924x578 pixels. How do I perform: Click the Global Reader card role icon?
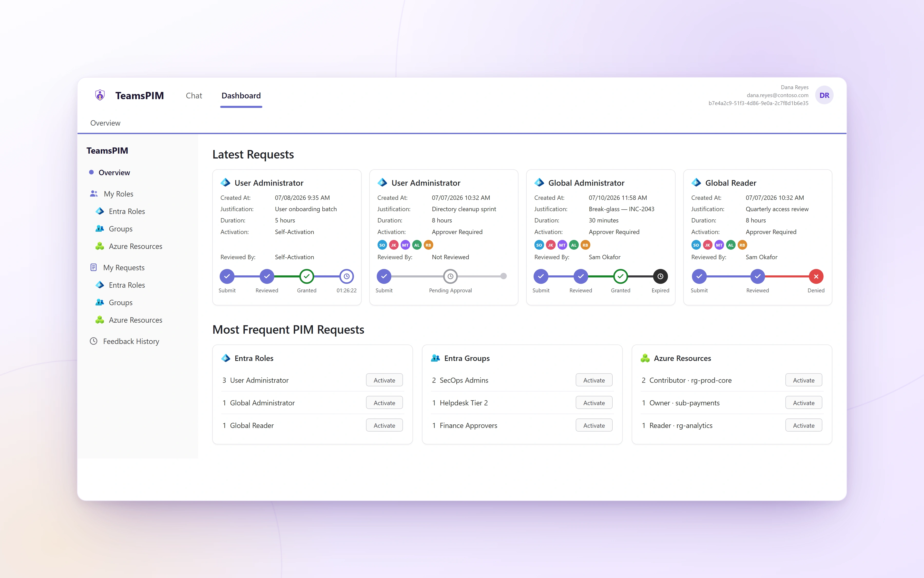(x=696, y=183)
